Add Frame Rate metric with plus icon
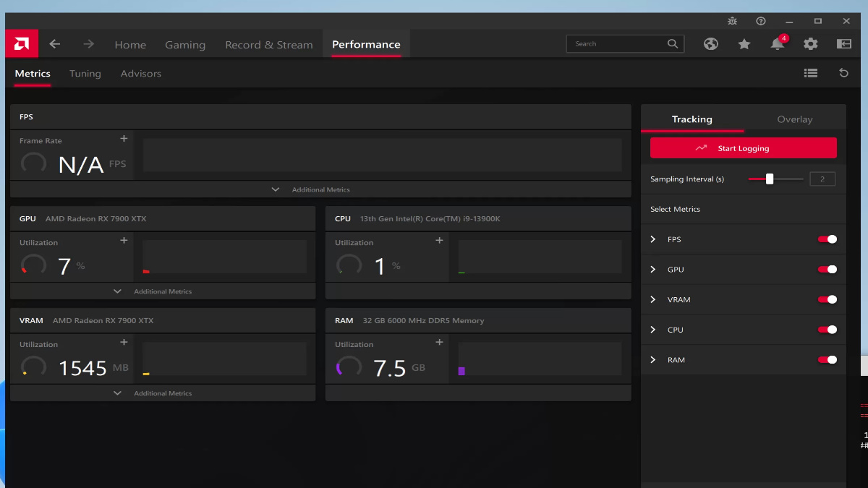 point(124,139)
